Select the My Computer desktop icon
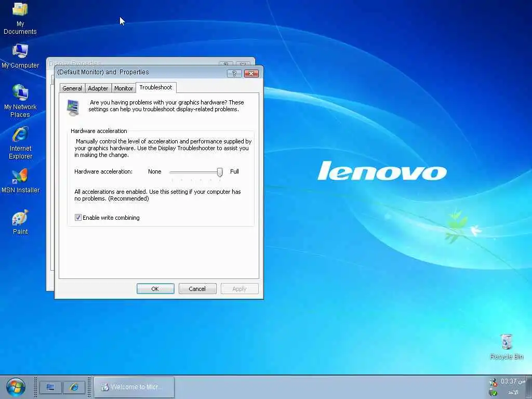The height and width of the screenshot is (399, 532). (20, 56)
